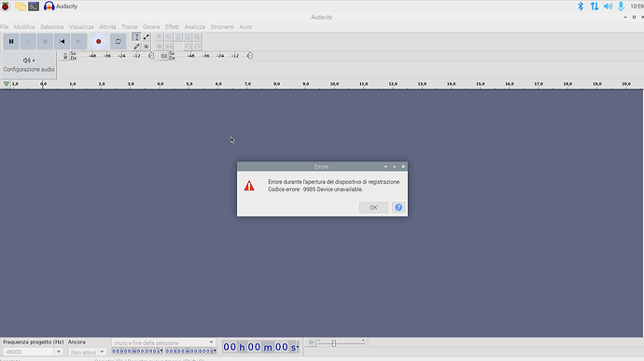Open the large time display format arrow
644x361 pixels.
[x=298, y=347]
